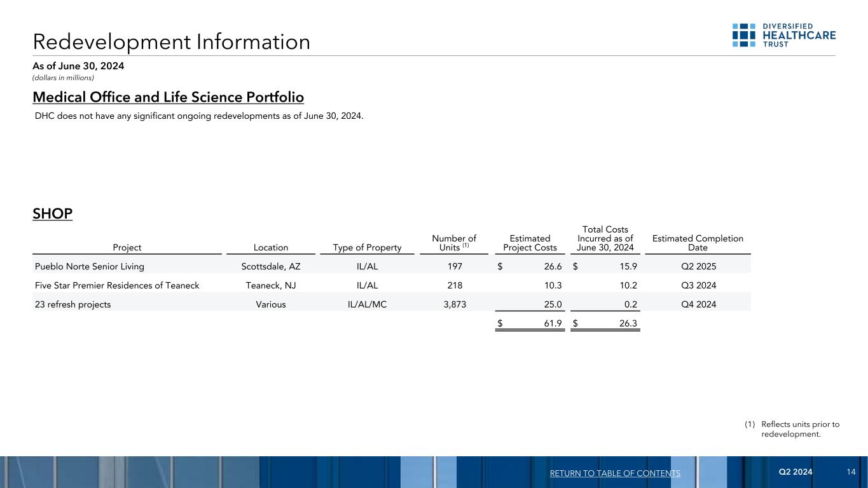Select the 23 refresh projects row label

point(72,304)
